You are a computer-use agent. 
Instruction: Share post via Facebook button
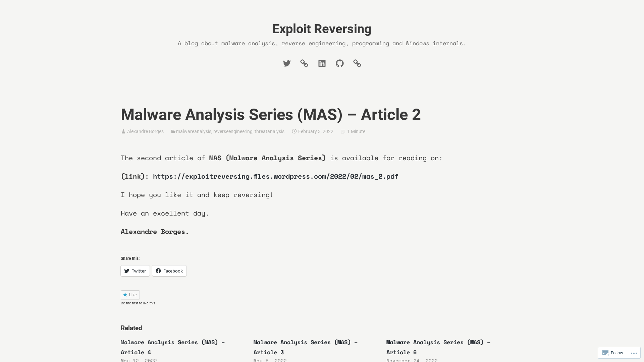(x=169, y=270)
